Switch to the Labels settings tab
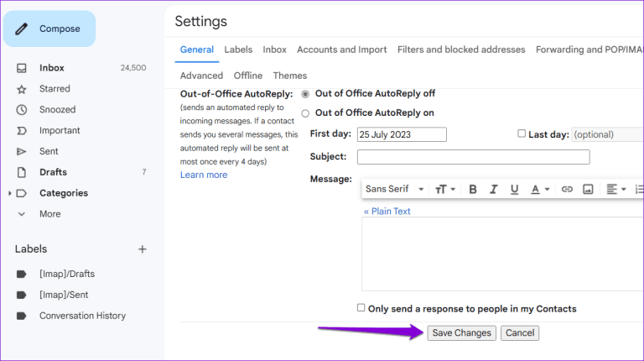 tap(238, 50)
